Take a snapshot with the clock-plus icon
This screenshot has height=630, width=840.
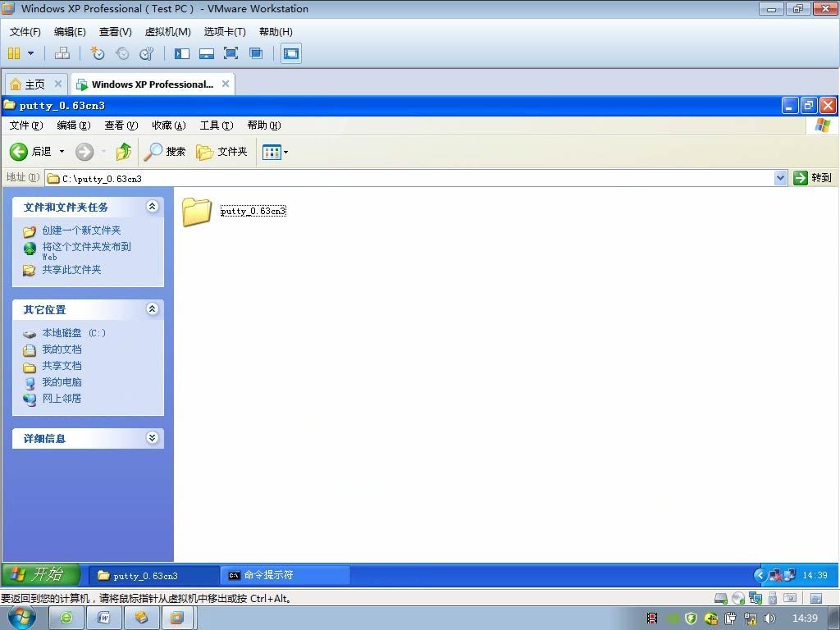97,53
